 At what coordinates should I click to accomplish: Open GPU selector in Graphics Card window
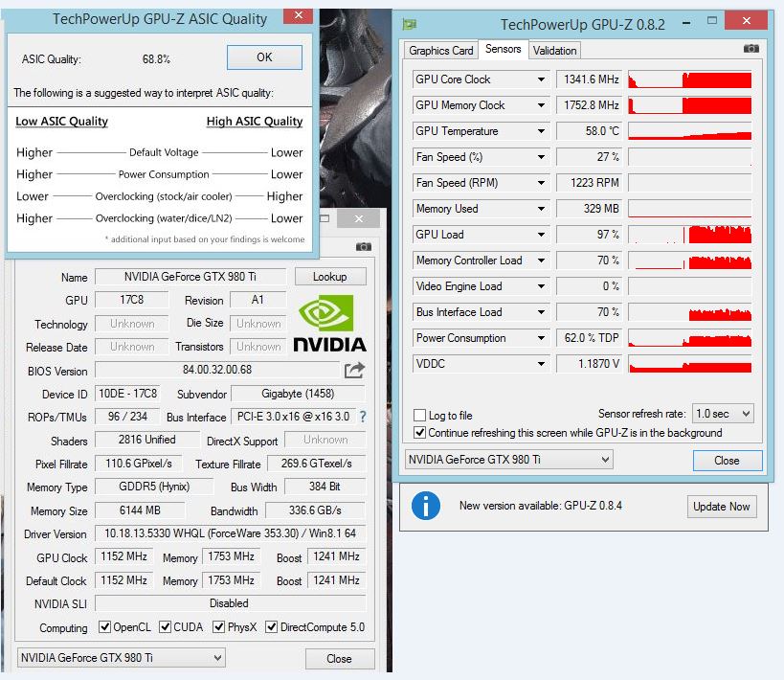pos(121,657)
